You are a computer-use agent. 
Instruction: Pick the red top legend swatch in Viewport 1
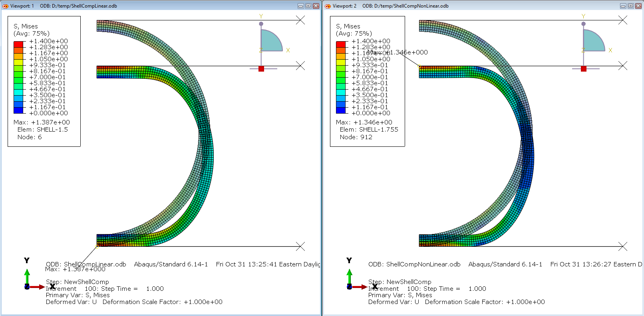[18, 44]
